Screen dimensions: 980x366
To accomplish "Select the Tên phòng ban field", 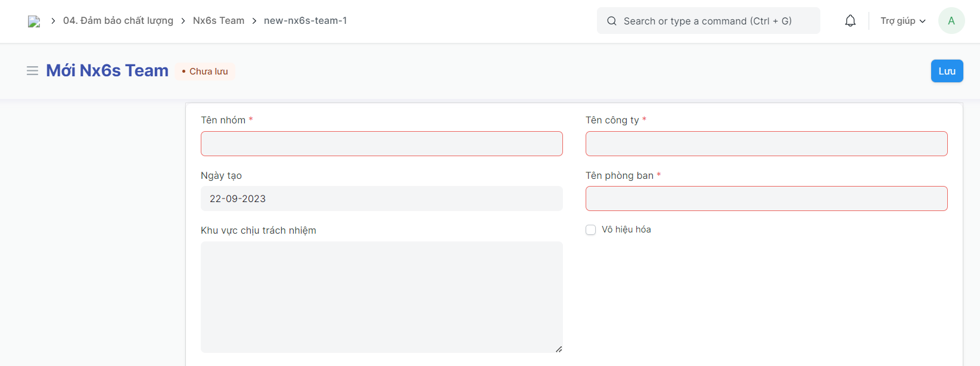I will (766, 198).
